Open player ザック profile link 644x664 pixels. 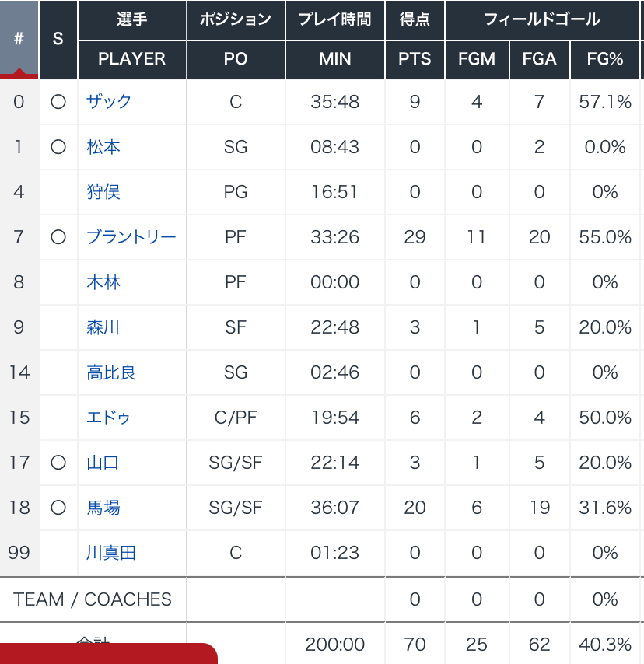click(x=109, y=102)
